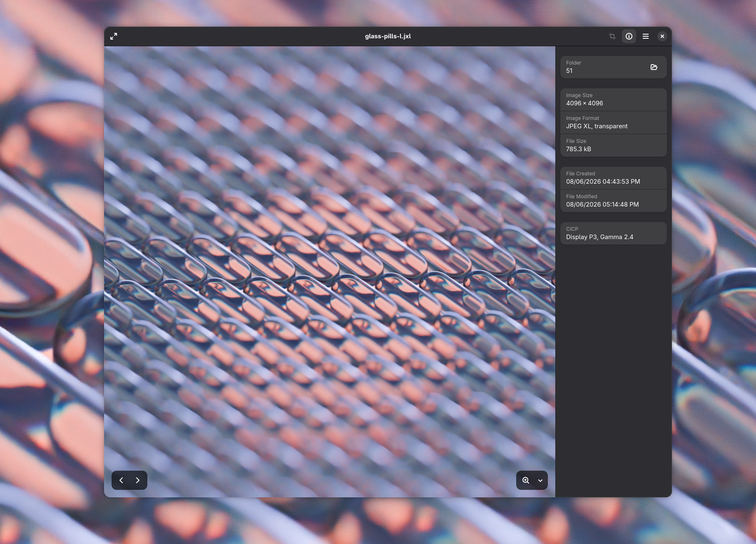The width and height of the screenshot is (756, 544).
Task: Click the Folder 51 row
Action: (614, 67)
